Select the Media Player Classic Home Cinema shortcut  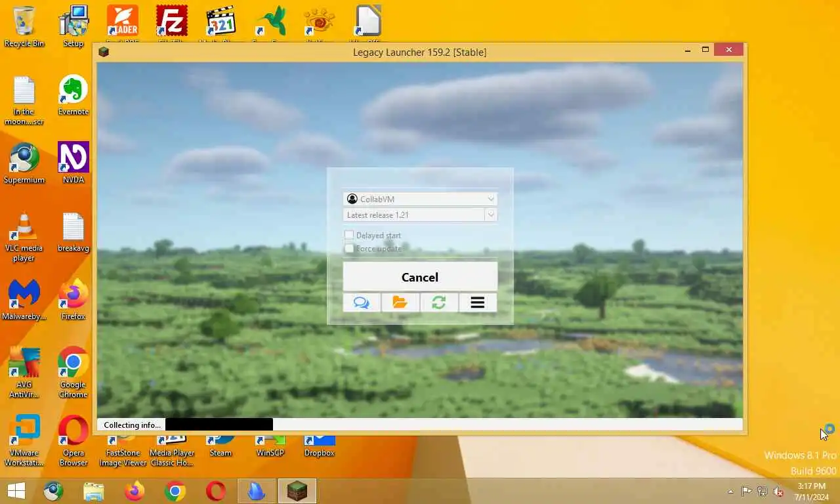(171, 451)
